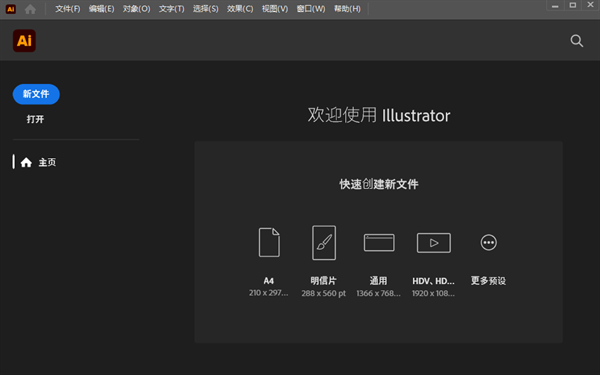Click the 288 x 560 pt size text

point(323,293)
